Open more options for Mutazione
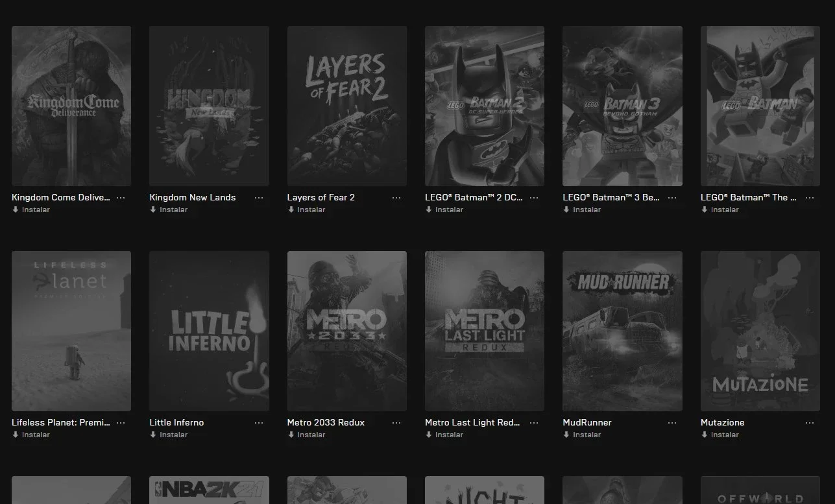The width and height of the screenshot is (835, 504). pyautogui.click(x=810, y=422)
